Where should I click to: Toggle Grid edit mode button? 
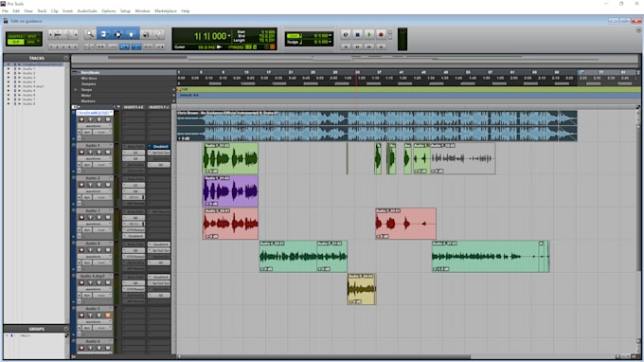[31, 42]
